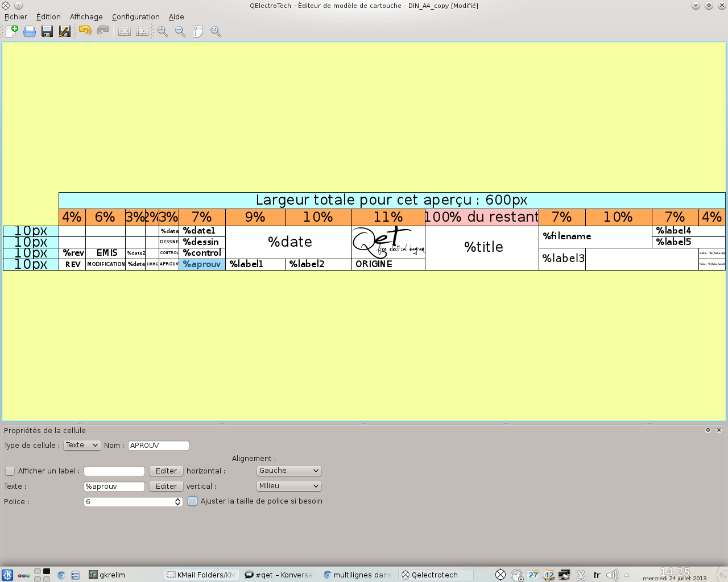Click the Police font size spinbox arrows

point(178,501)
